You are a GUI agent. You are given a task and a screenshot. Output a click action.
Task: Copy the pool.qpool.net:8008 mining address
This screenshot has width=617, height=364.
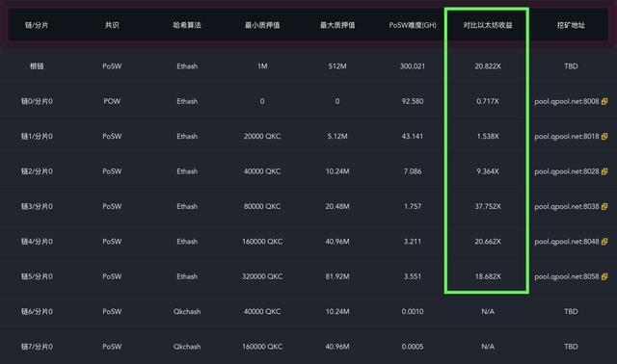tap(604, 101)
